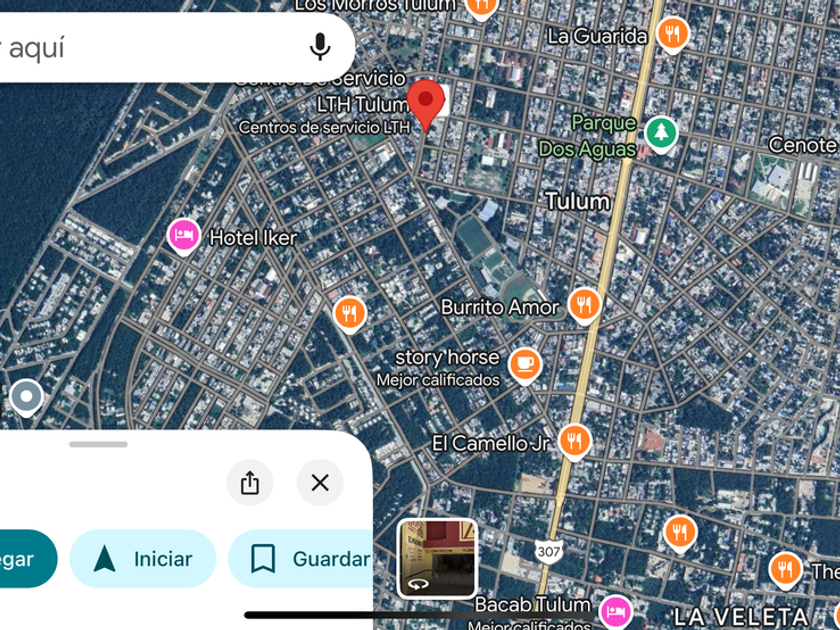
Task: Click the 'LA VELETA' neighborhood label
Action: point(740,617)
